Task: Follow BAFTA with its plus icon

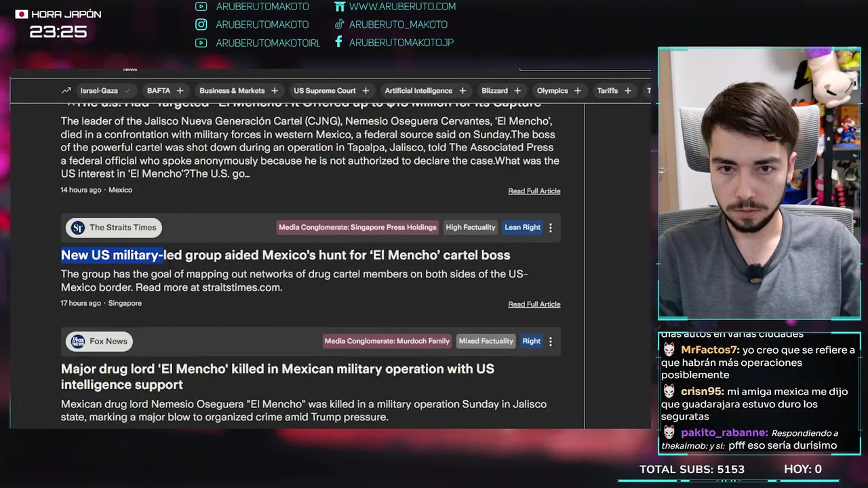Action: (x=180, y=91)
